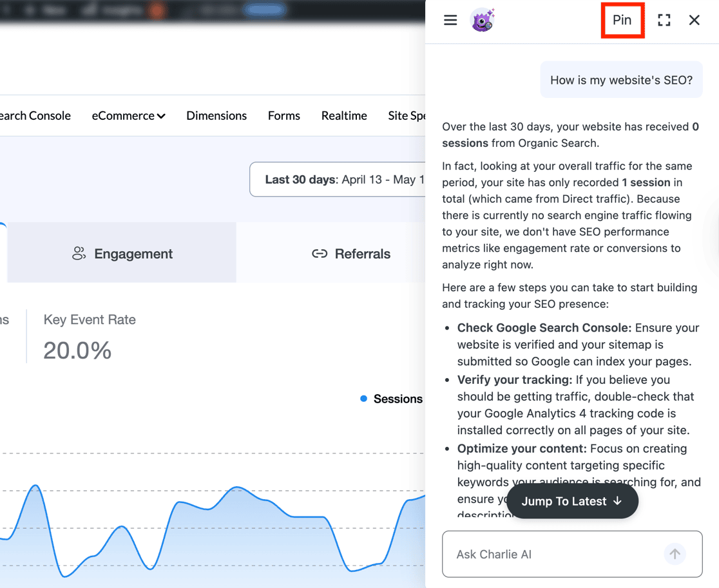Open the Forms report tab

pos(284,116)
